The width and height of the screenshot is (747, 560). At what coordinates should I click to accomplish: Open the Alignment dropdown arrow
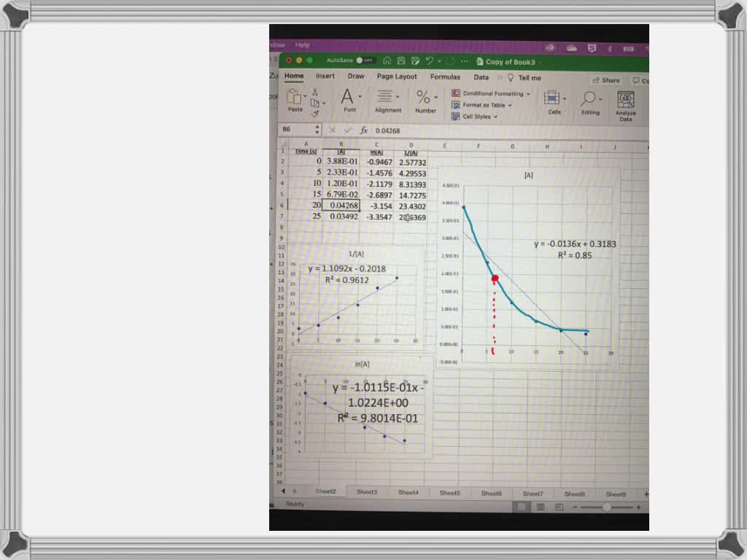click(x=398, y=96)
